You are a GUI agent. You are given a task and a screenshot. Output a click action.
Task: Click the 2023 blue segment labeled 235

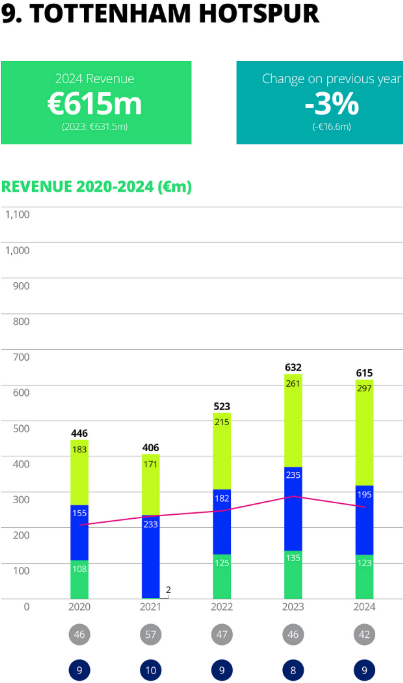[x=293, y=509]
